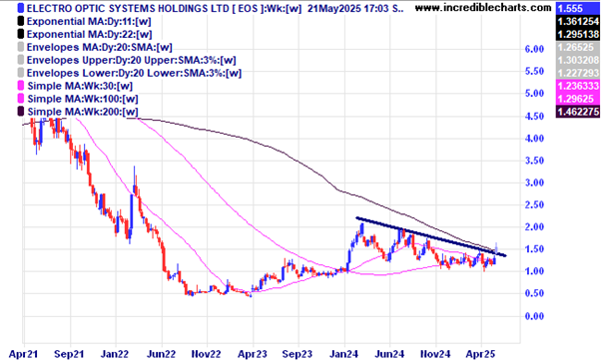Select the Exponential MA:Dy:11:[w] legend entry
This screenshot has height=364, width=601.
click(89, 21)
